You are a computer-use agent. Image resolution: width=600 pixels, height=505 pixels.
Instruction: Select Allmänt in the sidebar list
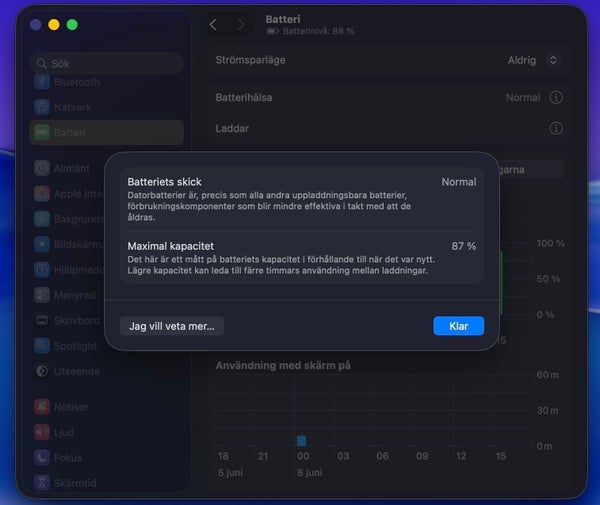pyautogui.click(x=73, y=168)
